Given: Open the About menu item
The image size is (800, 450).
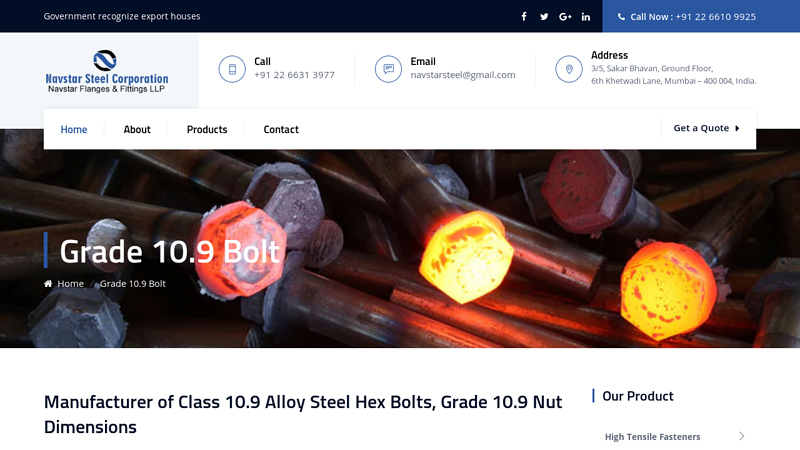Looking at the screenshot, I should coord(137,129).
